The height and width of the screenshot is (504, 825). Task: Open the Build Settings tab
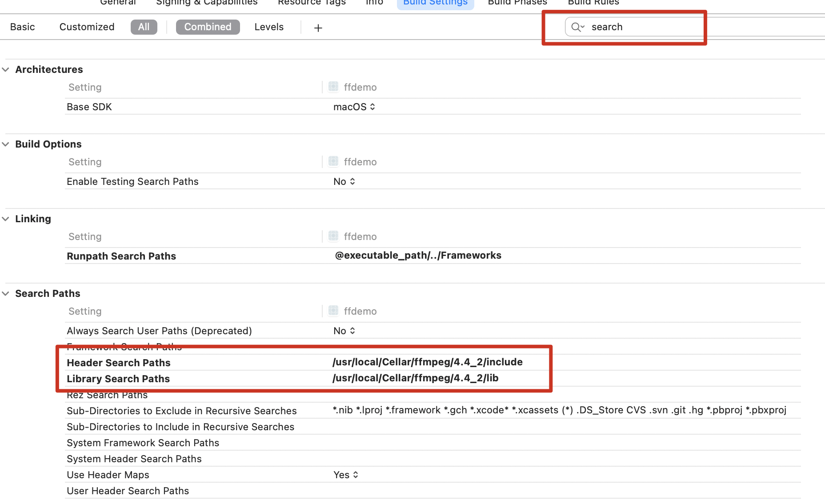click(x=435, y=3)
